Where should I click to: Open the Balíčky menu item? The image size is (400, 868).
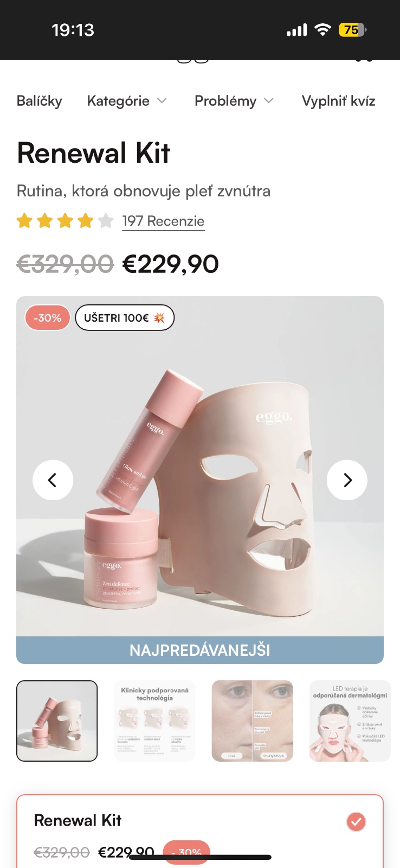click(x=40, y=101)
